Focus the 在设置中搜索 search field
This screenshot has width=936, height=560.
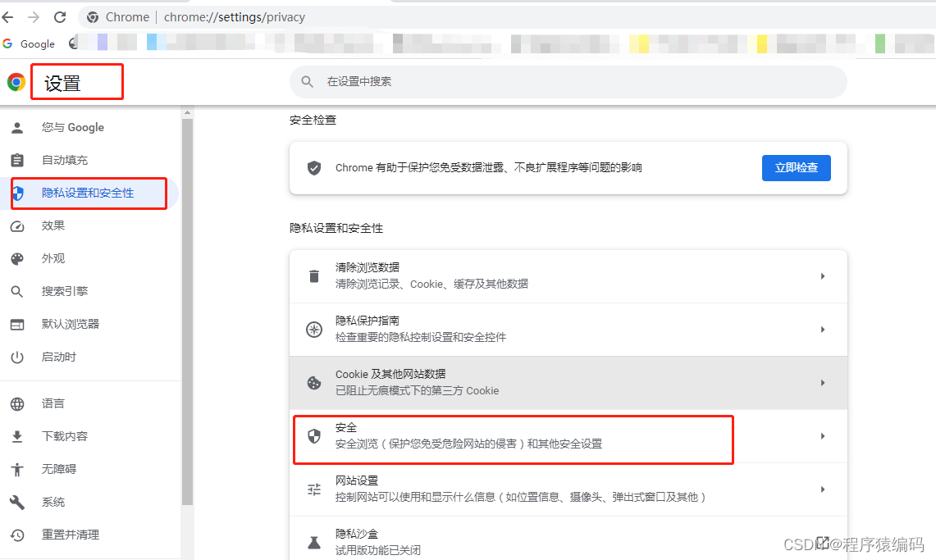pyautogui.click(x=568, y=82)
